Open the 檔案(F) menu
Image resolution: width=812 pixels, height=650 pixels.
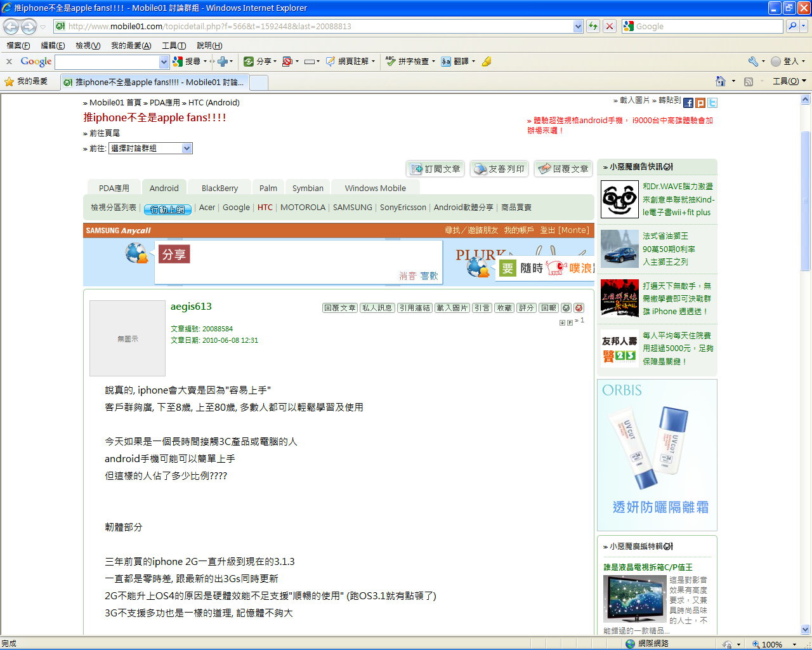[18, 46]
